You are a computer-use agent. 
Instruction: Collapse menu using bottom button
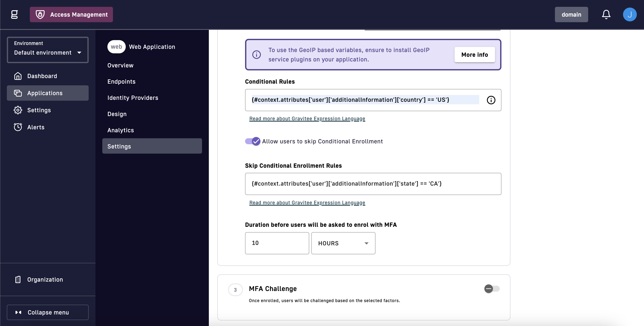tap(48, 312)
